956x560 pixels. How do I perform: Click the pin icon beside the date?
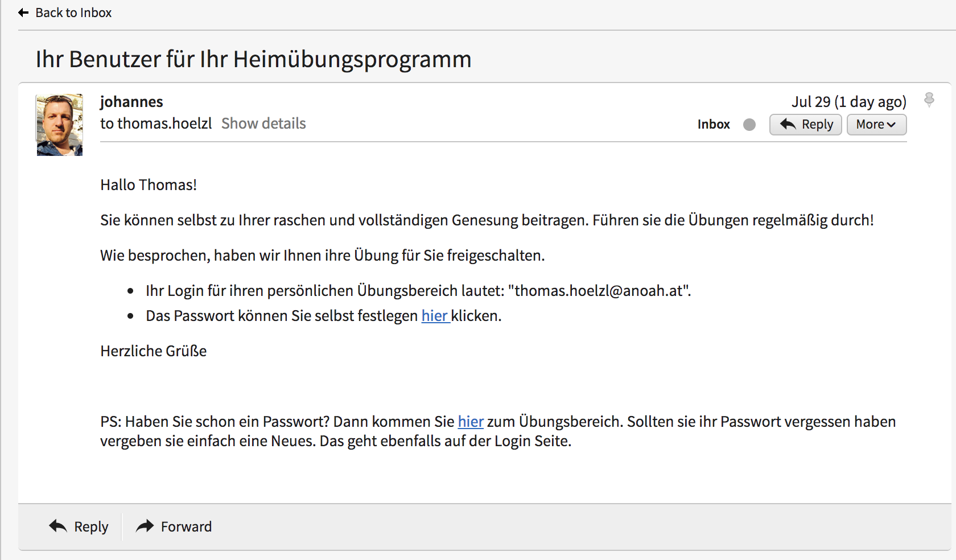(929, 100)
